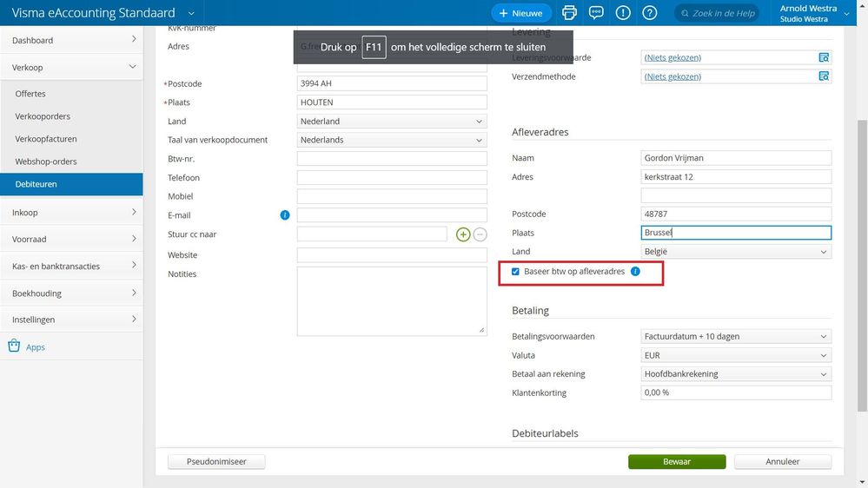Open the help question mark icon
Viewport: 868px width, 488px height.
point(649,13)
